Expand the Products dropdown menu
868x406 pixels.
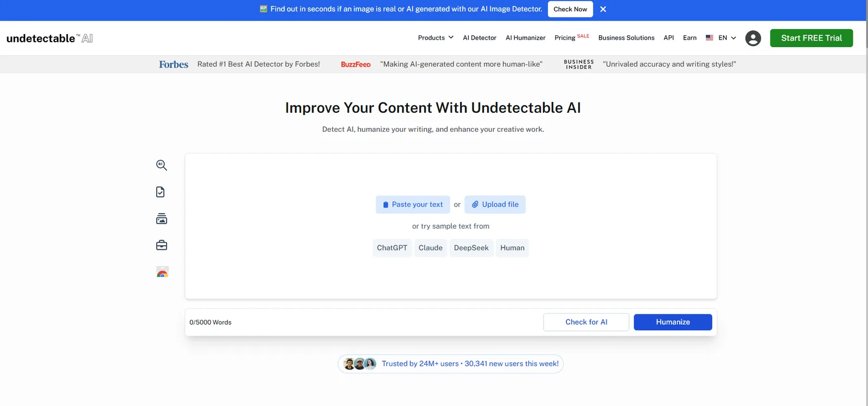pos(436,38)
